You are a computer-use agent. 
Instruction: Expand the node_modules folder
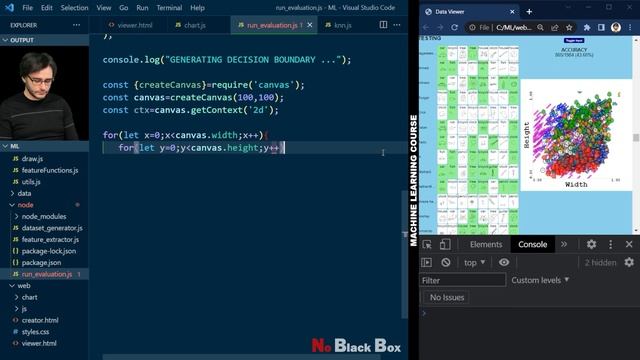44,216
